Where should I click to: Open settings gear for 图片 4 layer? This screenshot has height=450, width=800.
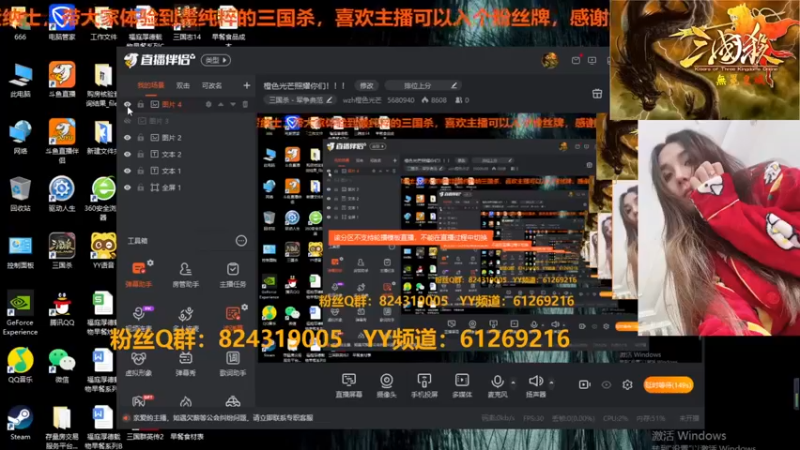tap(208, 104)
